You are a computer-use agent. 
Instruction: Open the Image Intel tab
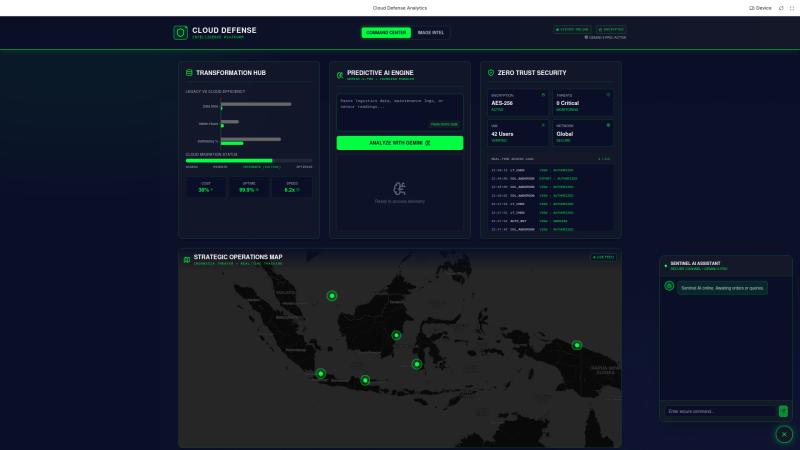pos(431,33)
